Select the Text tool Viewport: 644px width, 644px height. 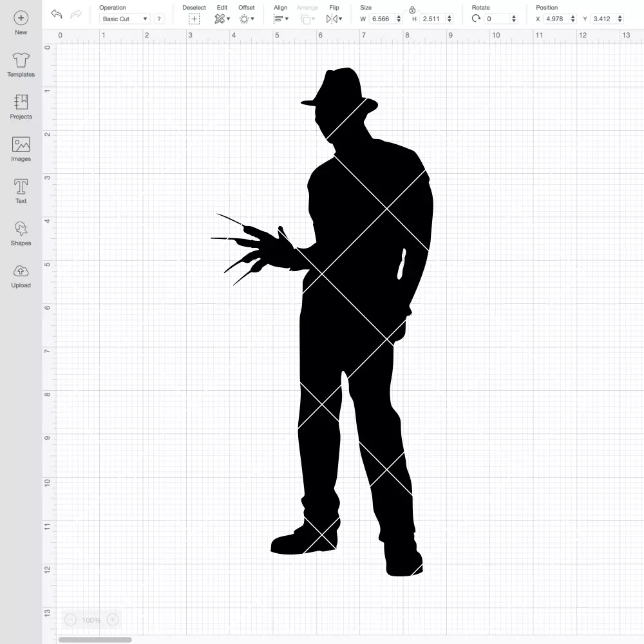[x=21, y=191]
